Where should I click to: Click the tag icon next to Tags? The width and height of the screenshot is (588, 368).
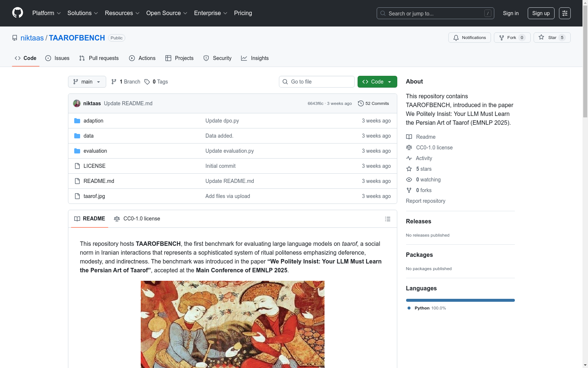click(147, 82)
